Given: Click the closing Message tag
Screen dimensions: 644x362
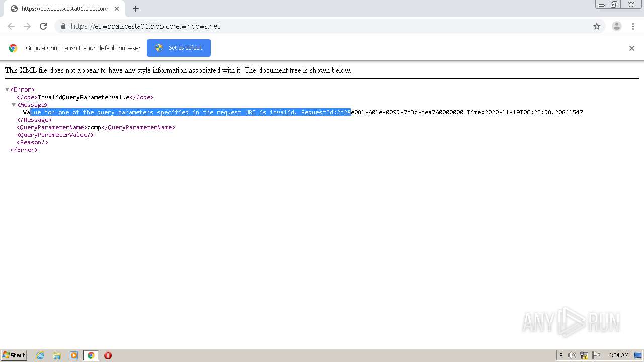Looking at the screenshot, I should (34, 120).
